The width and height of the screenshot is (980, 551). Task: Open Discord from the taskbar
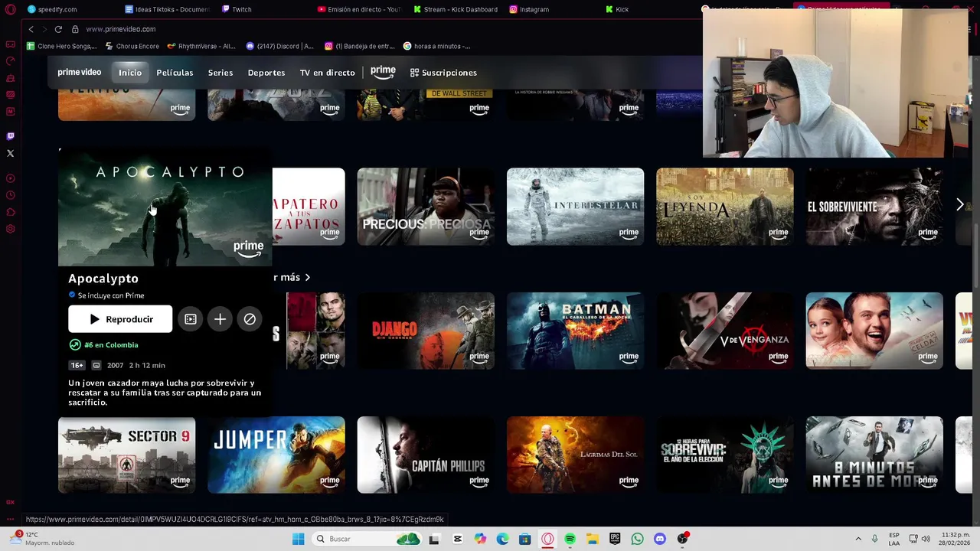pyautogui.click(x=660, y=539)
